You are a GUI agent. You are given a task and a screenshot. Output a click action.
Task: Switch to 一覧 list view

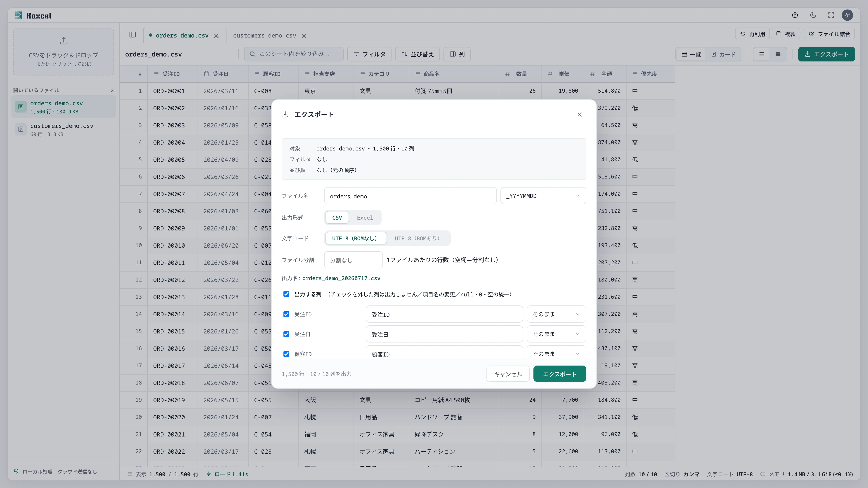click(x=691, y=54)
